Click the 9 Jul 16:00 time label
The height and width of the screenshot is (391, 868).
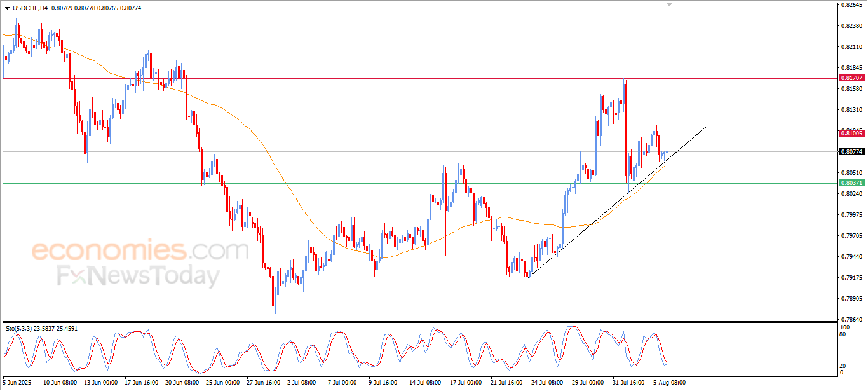tap(383, 383)
